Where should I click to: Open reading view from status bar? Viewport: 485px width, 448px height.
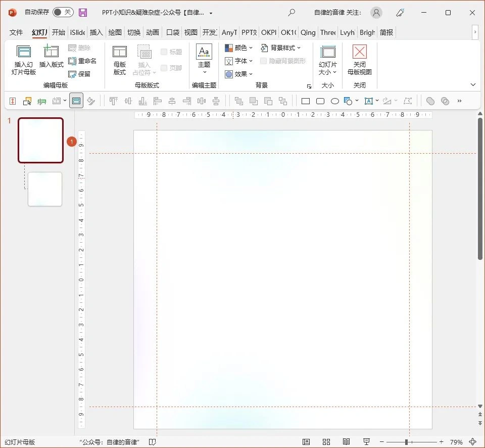346,442
